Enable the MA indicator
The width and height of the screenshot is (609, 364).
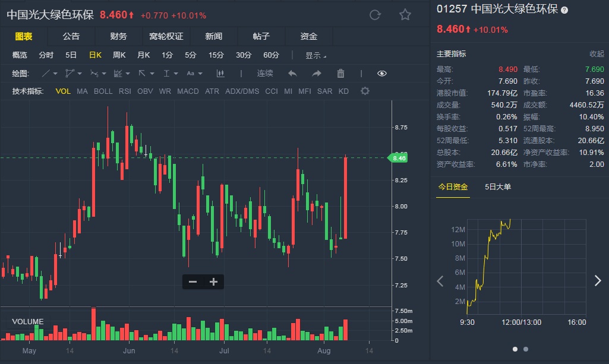(x=82, y=91)
